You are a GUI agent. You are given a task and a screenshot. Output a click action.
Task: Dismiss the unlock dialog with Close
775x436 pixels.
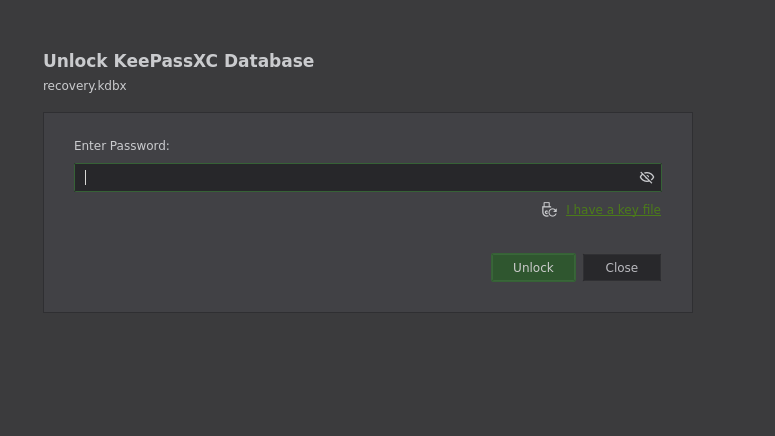621,268
